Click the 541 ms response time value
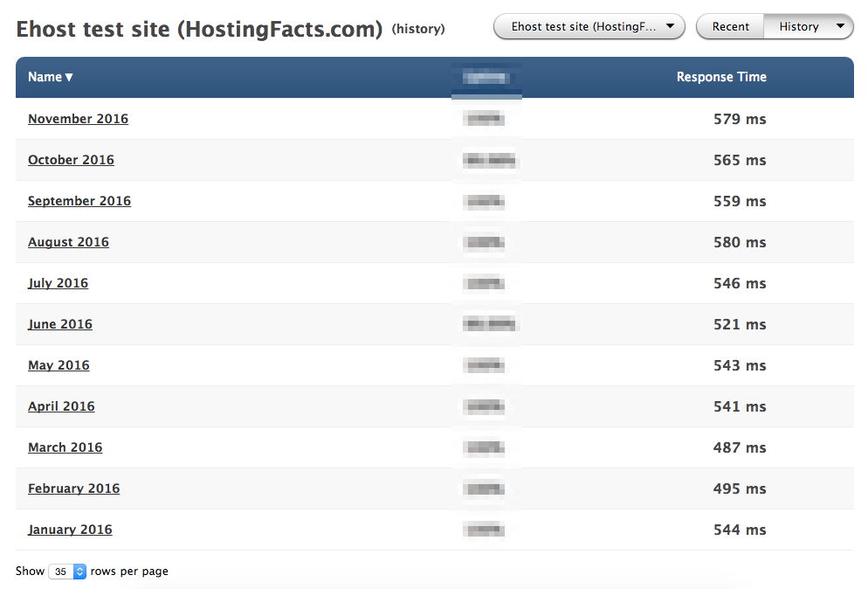This screenshot has height=589, width=868. tap(740, 406)
